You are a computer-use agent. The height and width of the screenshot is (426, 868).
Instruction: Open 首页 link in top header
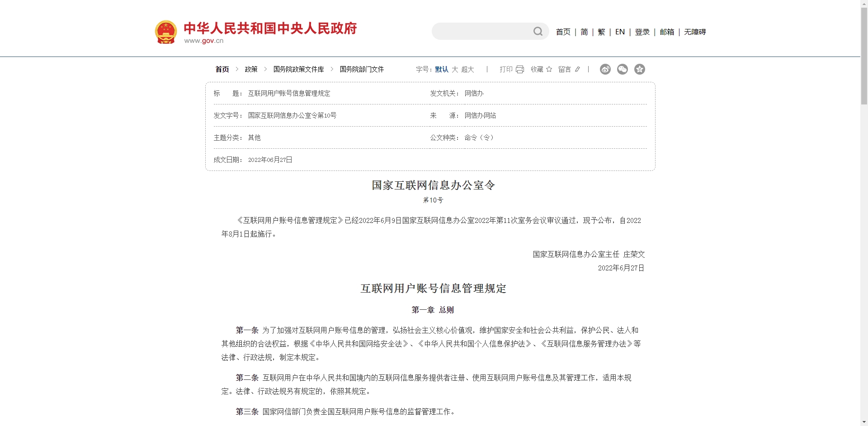(563, 32)
